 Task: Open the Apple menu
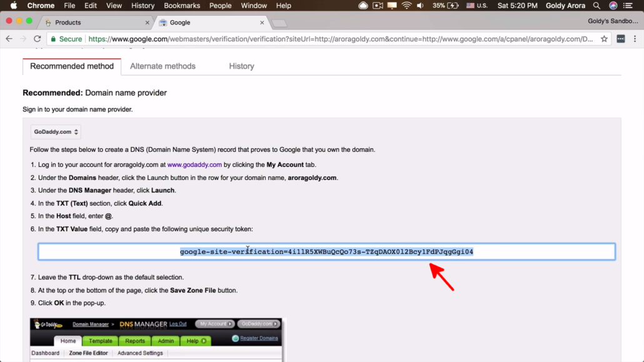(14, 6)
